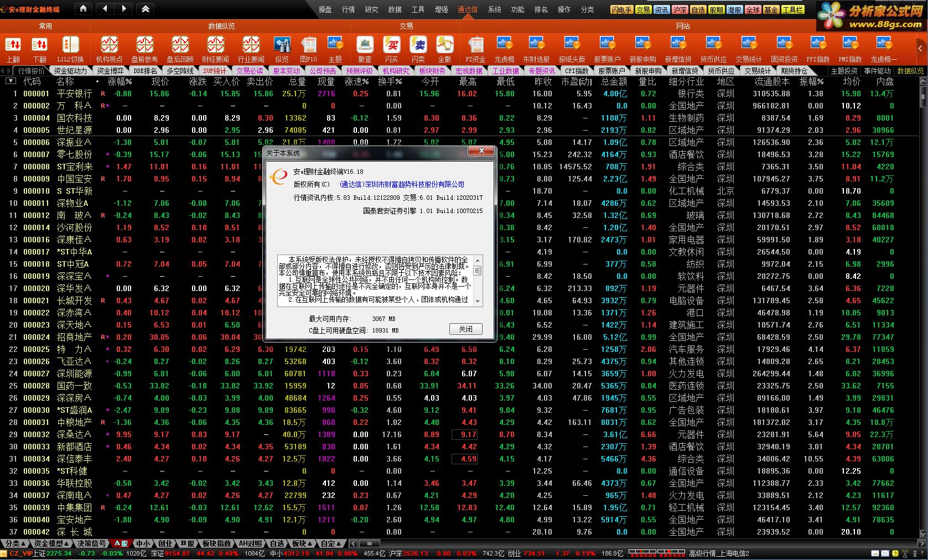Screen dimensions: 928x560
Task: Select the 中集集团 stock row
Action: (x=459, y=507)
